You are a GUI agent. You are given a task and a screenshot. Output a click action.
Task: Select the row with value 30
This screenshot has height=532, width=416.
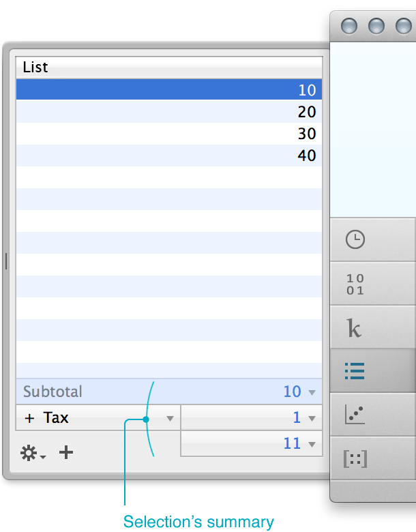(x=169, y=134)
